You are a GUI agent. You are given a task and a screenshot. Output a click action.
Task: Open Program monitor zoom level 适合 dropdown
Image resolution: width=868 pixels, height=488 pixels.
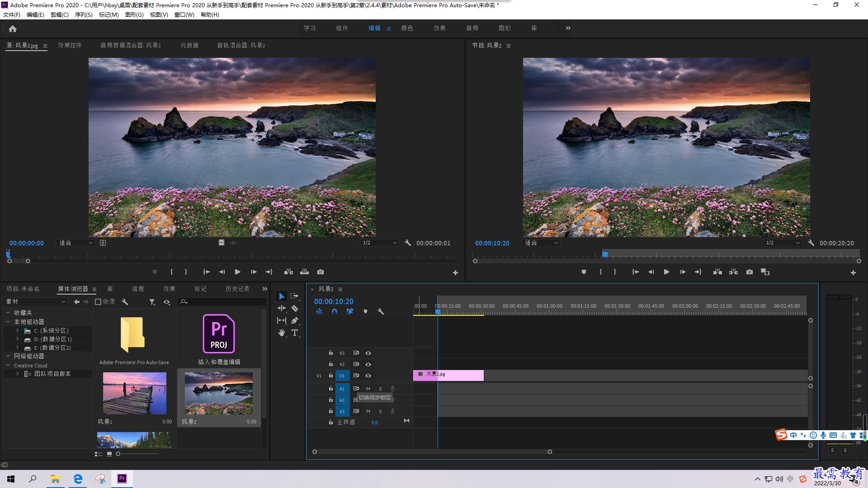(x=541, y=243)
